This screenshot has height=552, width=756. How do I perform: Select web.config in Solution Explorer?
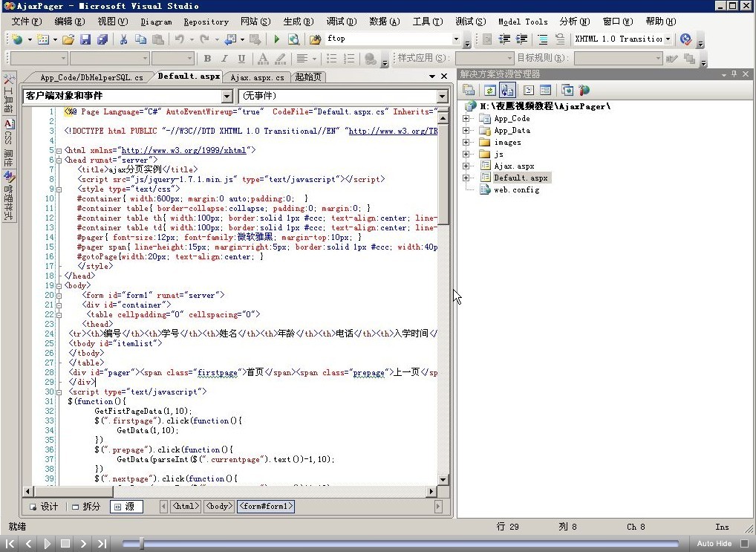(516, 190)
